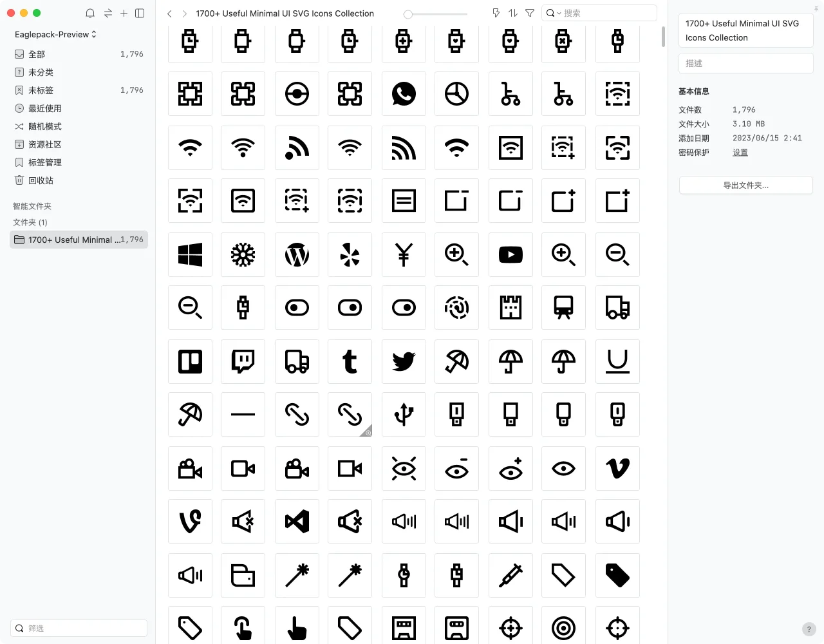This screenshot has height=644, width=824.
Task: Click the 筛选 filter field in sidebar
Action: 79,628
